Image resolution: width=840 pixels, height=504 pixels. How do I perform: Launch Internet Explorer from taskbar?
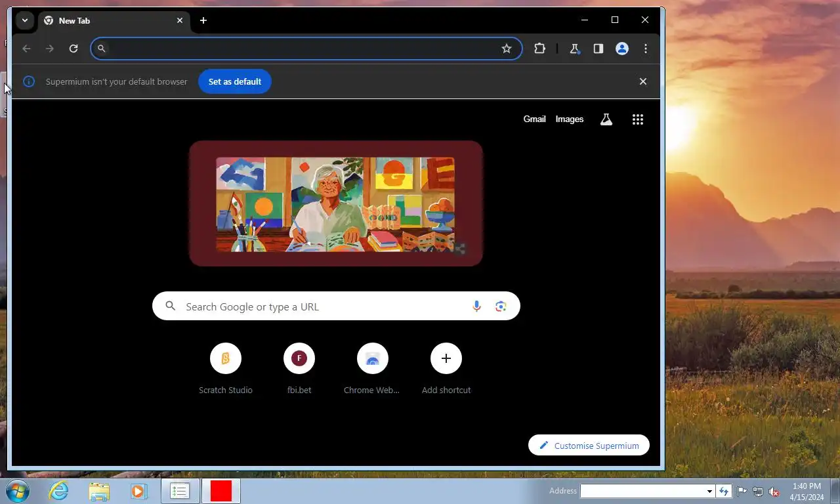[x=58, y=491]
